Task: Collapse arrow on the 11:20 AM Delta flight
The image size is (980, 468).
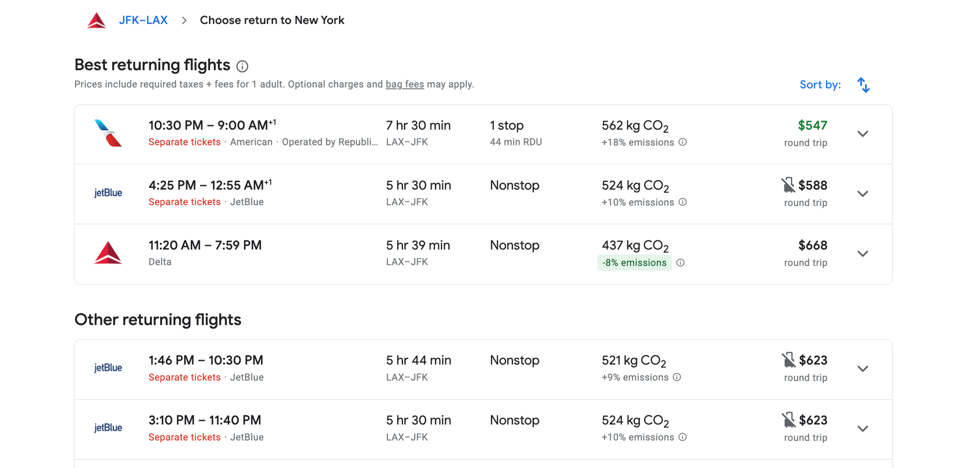Action: [x=863, y=254]
